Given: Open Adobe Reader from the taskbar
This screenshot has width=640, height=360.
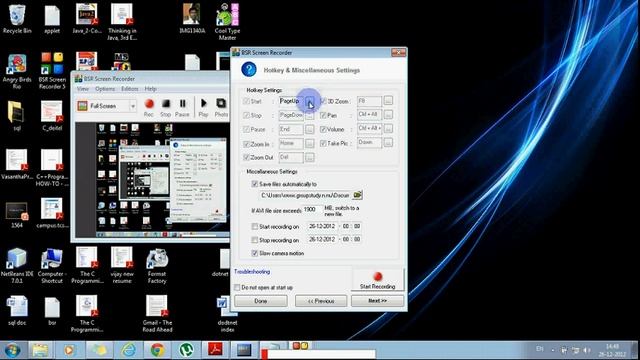Looking at the screenshot, I should tap(215, 350).
